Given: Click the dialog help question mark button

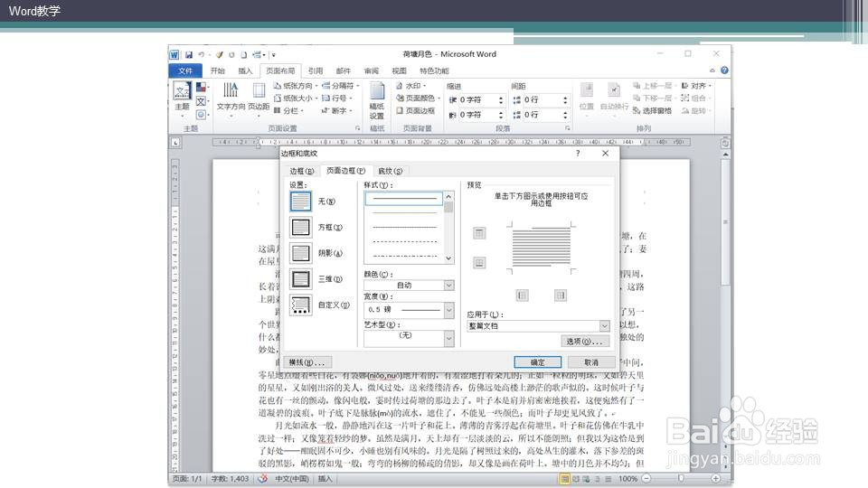Looking at the screenshot, I should tap(578, 154).
